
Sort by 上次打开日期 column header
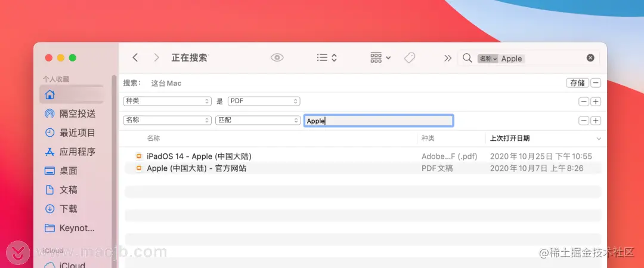510,138
